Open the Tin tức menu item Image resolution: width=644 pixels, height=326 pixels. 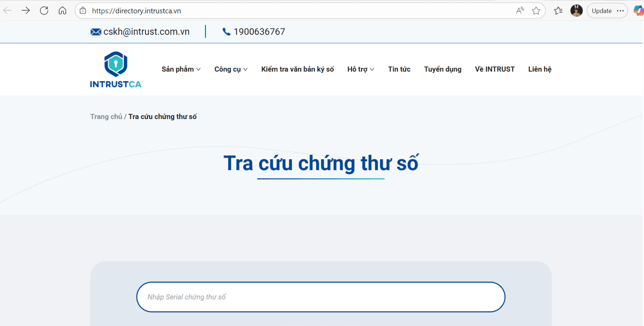[x=399, y=69]
